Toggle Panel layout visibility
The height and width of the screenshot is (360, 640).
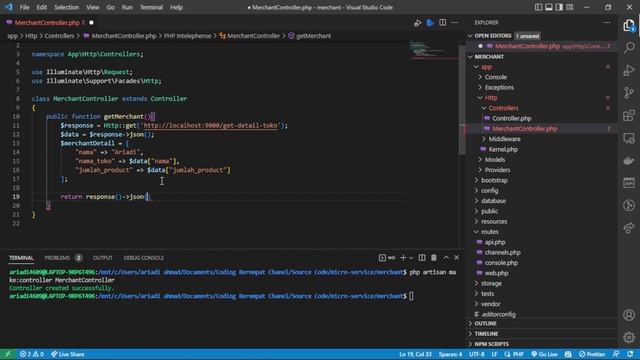coord(549,7)
